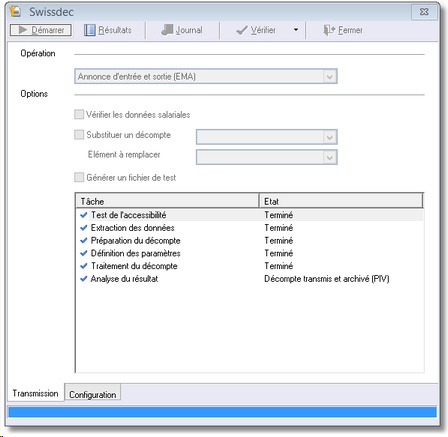448x437 pixels.
Task: Enable Substituer un décompte checkbox
Action: pyautogui.click(x=79, y=135)
